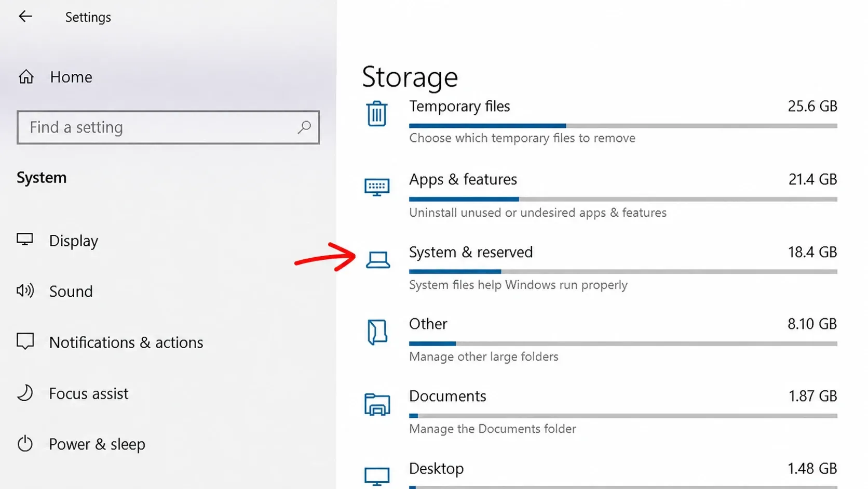
Task: Click the Desktop monitor icon
Action: coord(377,477)
